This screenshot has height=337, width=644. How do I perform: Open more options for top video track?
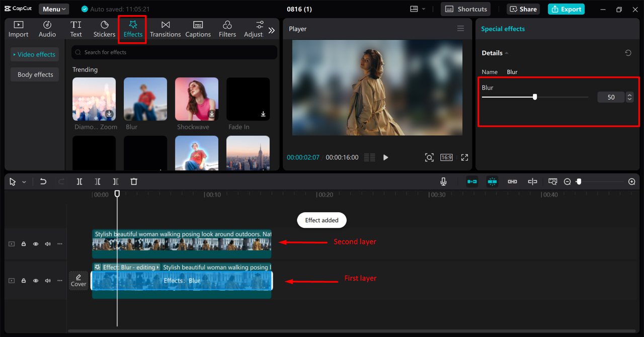(x=60, y=244)
